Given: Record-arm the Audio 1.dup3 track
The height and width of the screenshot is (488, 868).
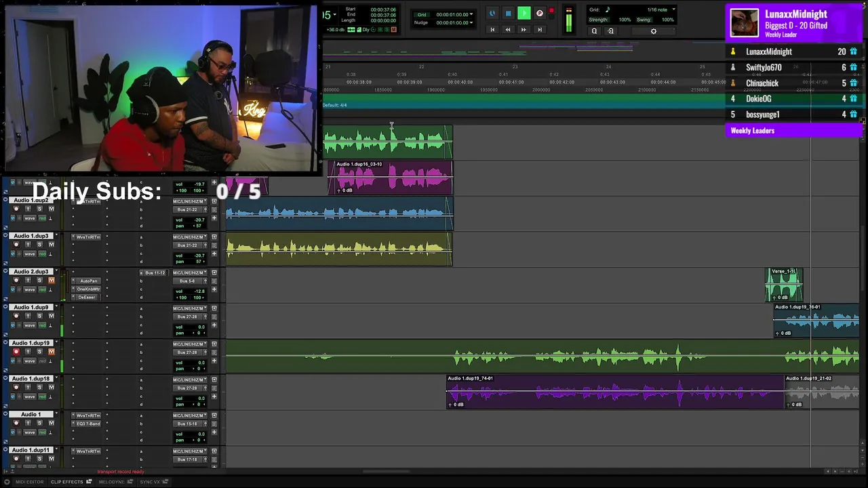Looking at the screenshot, I should (x=16, y=245).
